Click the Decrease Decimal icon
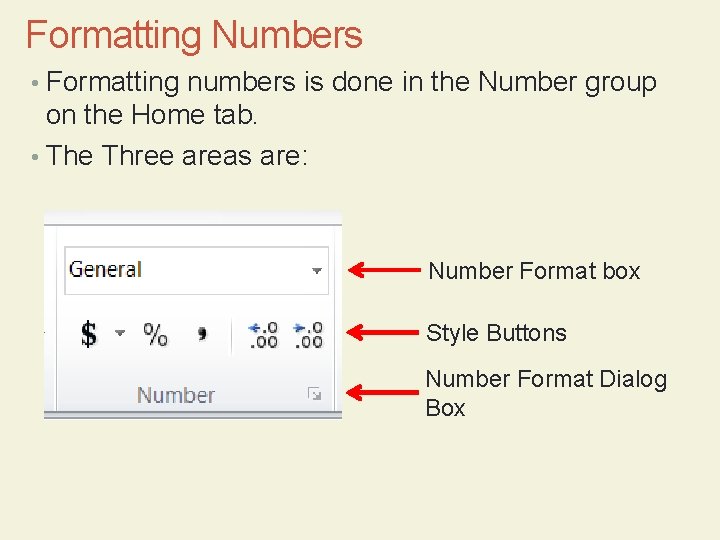The image size is (720, 540). 309,334
